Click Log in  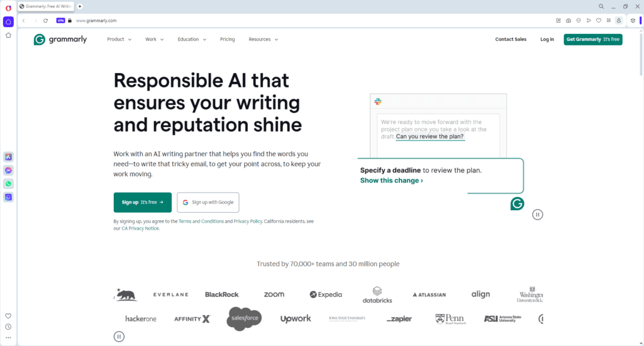coord(547,40)
